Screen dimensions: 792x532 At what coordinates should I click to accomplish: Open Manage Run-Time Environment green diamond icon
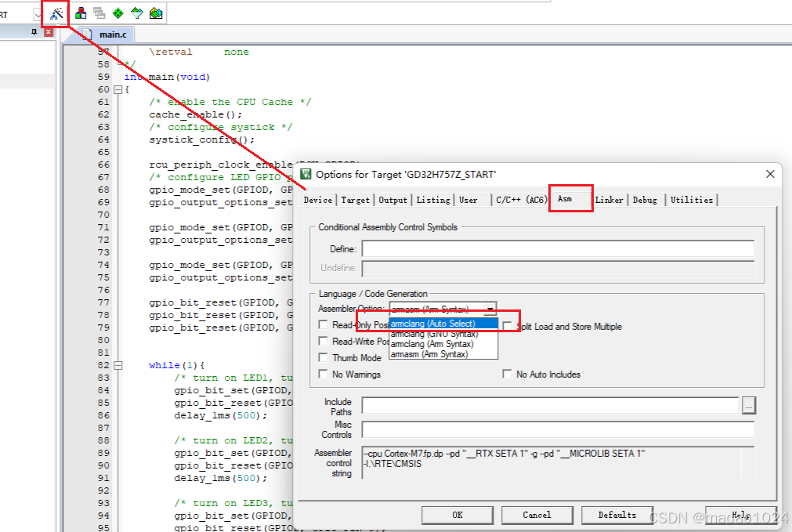(118, 13)
